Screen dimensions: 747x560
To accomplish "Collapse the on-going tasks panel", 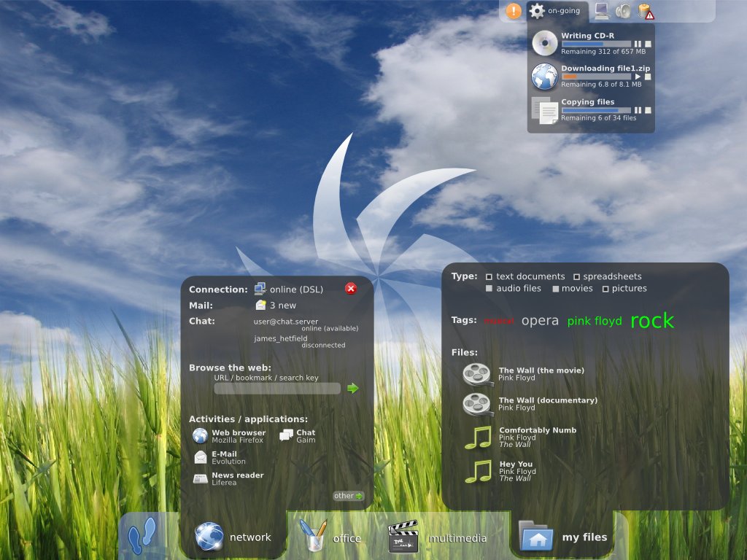I will (555, 11).
